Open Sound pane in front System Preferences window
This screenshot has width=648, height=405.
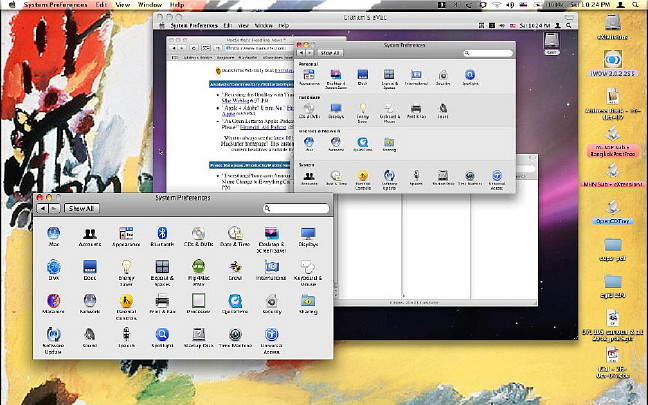[x=90, y=338]
